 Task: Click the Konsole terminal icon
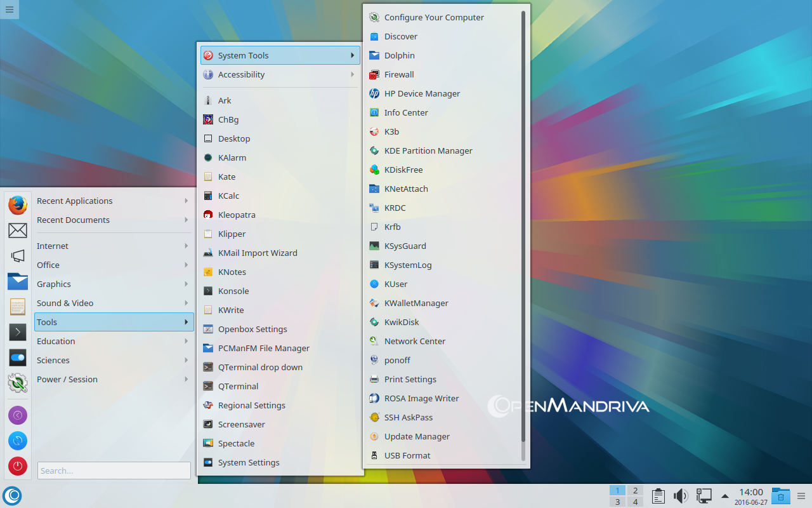[x=207, y=291]
